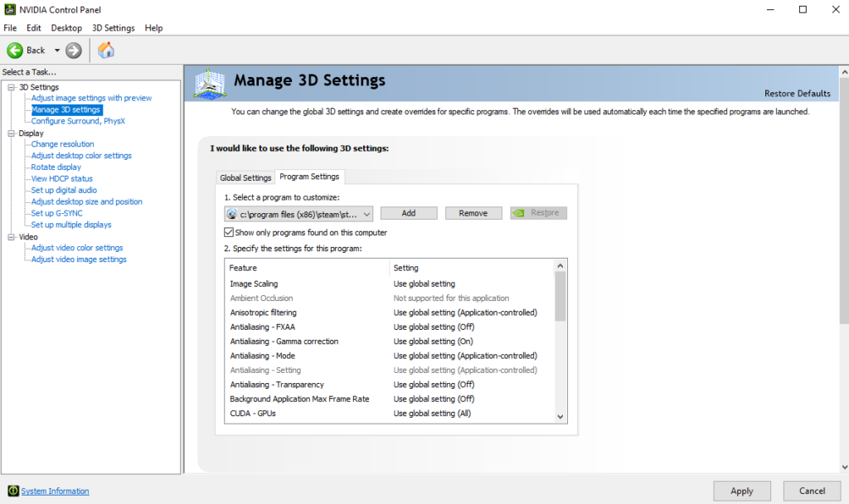
Task: Select Change resolution in task tree
Action: pyautogui.click(x=62, y=144)
